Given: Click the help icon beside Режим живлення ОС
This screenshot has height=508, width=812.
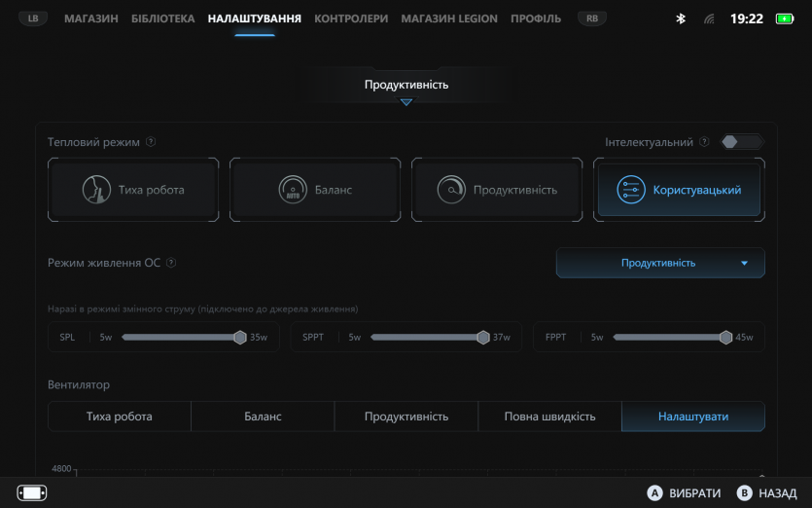Looking at the screenshot, I should 171,263.
